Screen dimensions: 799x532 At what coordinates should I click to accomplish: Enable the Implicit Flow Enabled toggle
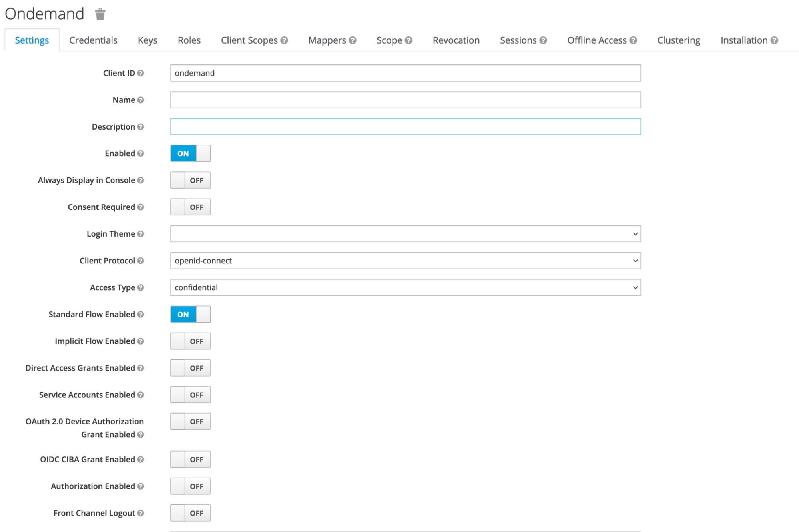coord(190,341)
